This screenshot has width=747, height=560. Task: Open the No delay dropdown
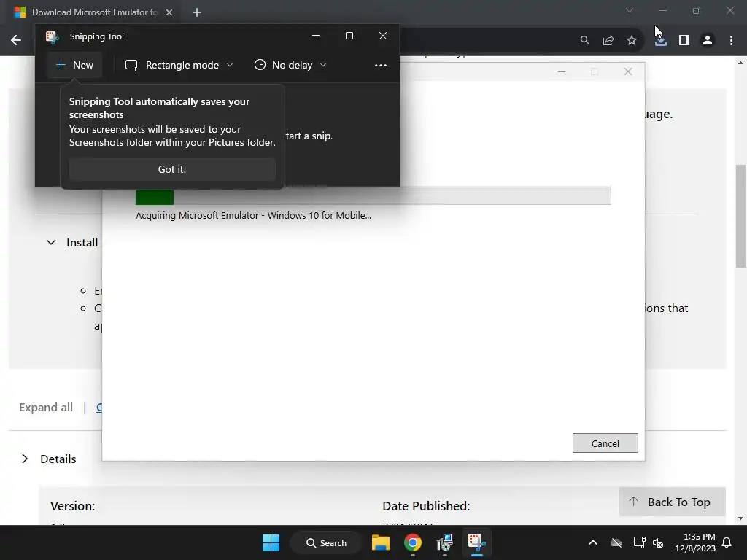click(x=290, y=65)
